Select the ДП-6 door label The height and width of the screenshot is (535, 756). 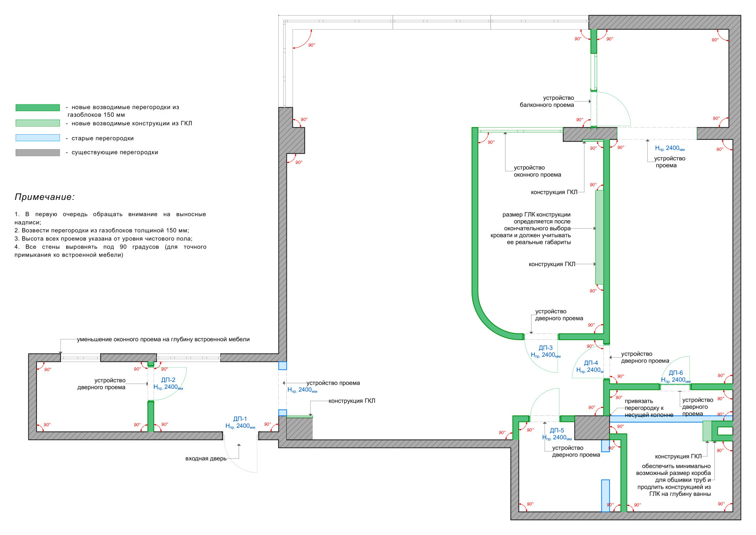tap(676, 373)
